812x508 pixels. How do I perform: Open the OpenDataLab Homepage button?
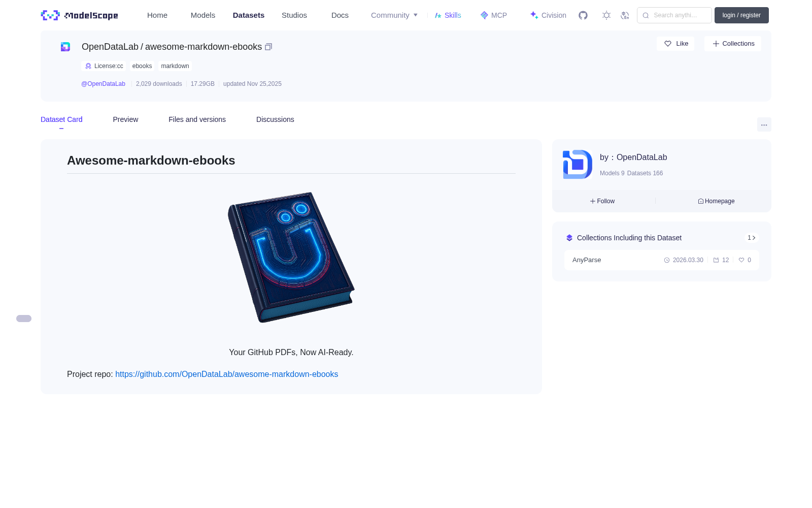(716, 201)
